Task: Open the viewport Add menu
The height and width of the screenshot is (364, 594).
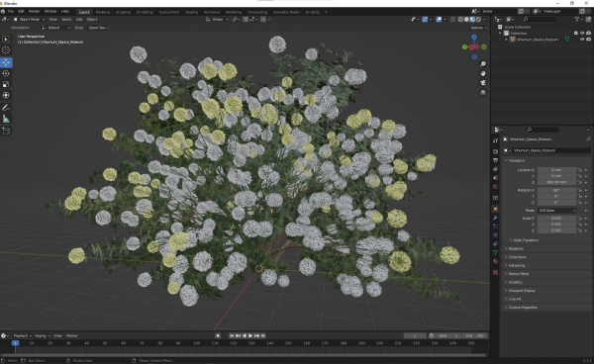Action: click(79, 20)
